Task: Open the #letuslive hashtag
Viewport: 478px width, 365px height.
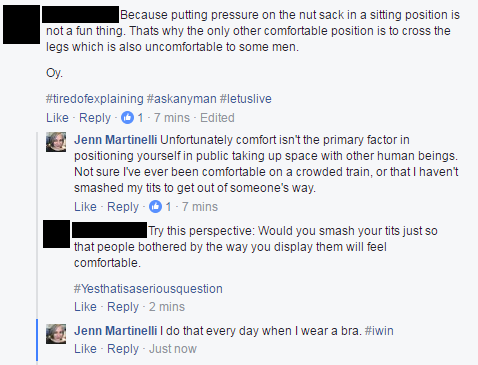Action: [x=246, y=99]
